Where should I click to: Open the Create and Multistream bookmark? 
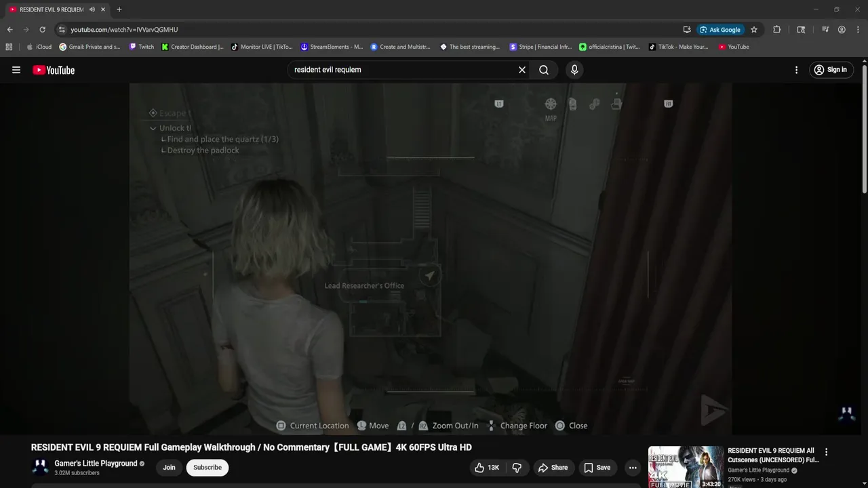click(401, 47)
